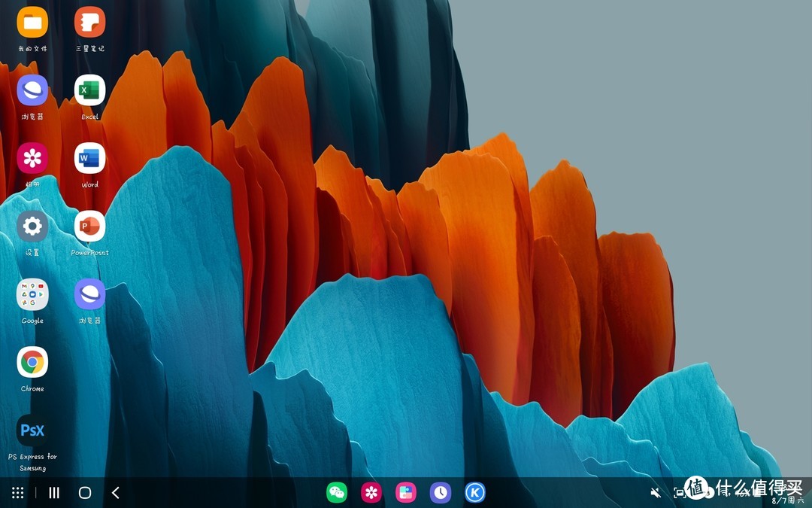The height and width of the screenshot is (508, 812).
Task: Open WeChat from the taskbar
Action: tap(337, 492)
